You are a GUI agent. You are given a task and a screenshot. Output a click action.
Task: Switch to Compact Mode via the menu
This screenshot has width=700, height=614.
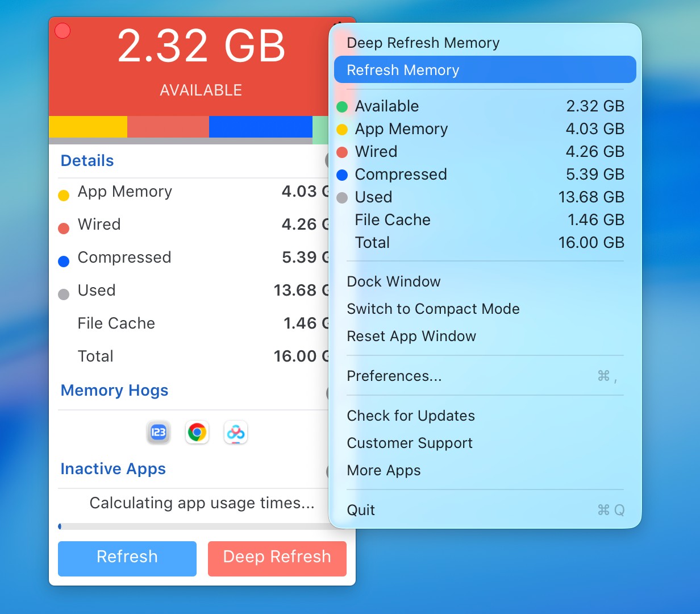coord(433,309)
